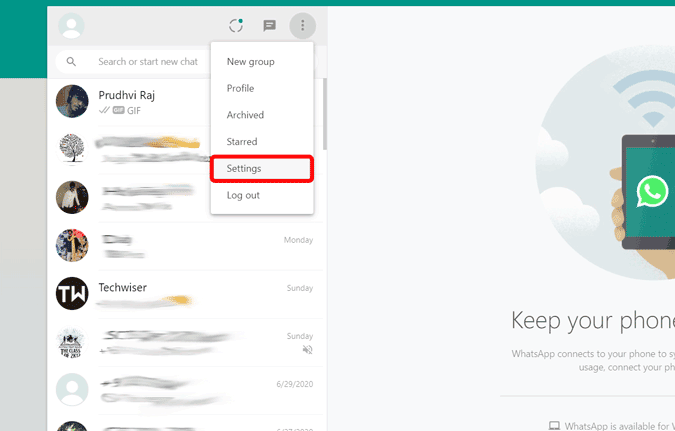Open your own profile avatar
675x431 pixels.
(71, 26)
